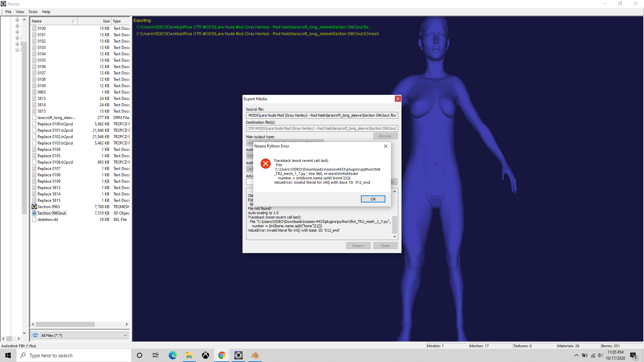Viewport: 644px width, 362px height.
Task: Open Google Chrome from the taskbar
Action: click(x=222, y=355)
